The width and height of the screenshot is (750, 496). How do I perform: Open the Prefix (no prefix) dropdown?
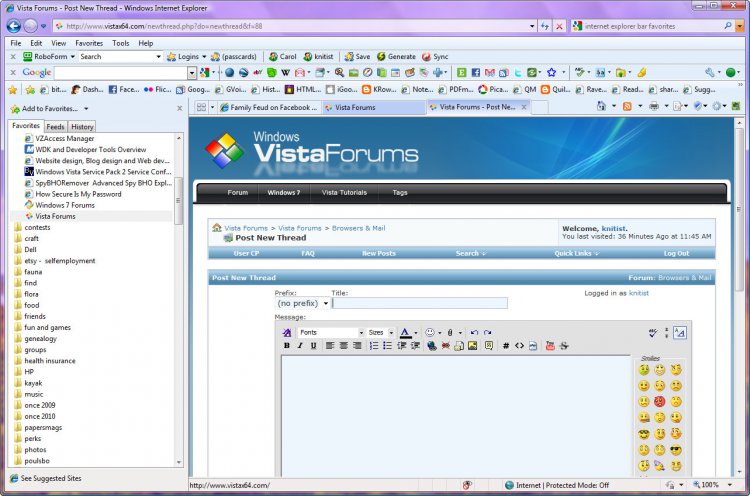pyautogui.click(x=303, y=303)
